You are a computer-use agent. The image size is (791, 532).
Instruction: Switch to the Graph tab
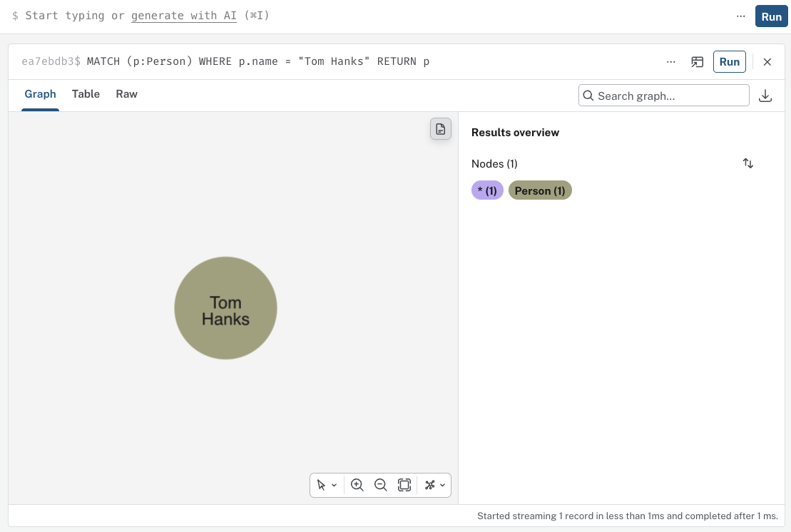pos(41,94)
